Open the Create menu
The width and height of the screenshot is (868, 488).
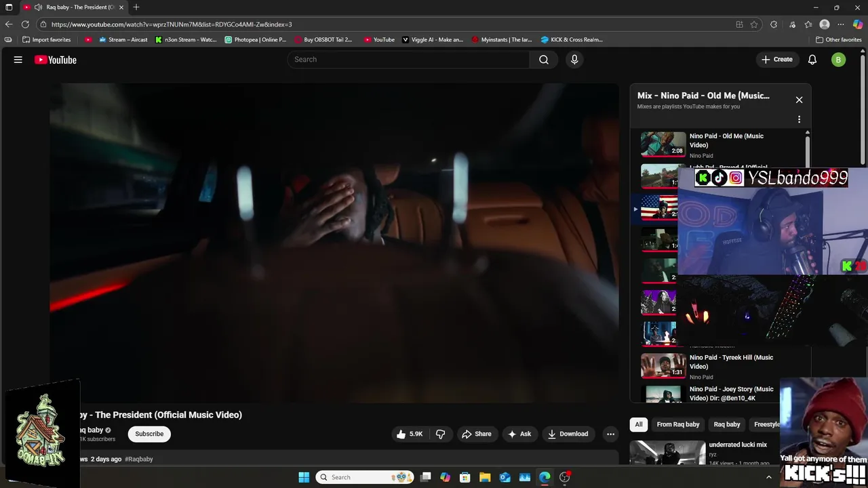[776, 60]
